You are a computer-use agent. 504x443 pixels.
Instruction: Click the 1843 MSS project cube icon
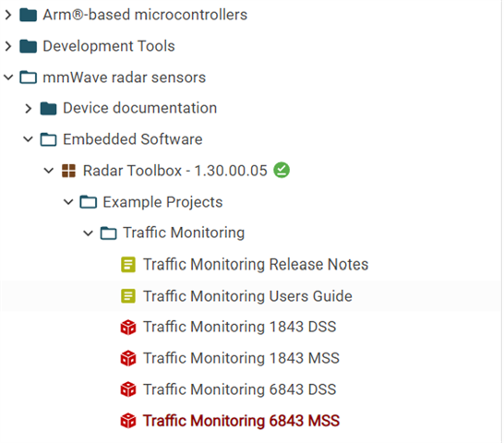tap(128, 358)
